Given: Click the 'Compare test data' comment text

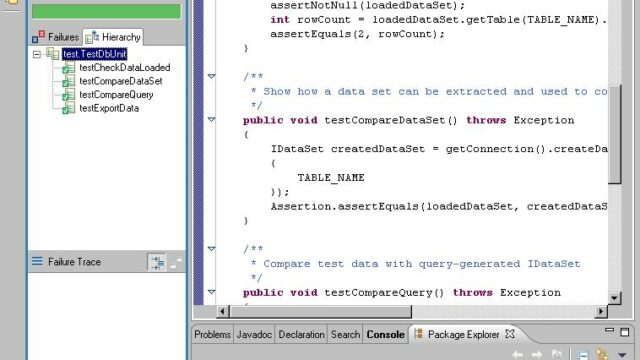Looking at the screenshot, I should click(x=421, y=264).
